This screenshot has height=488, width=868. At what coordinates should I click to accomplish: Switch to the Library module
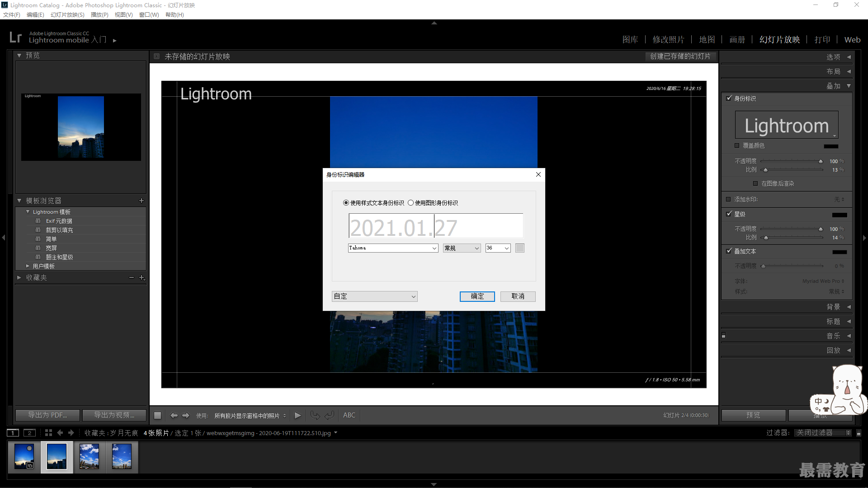tap(630, 40)
